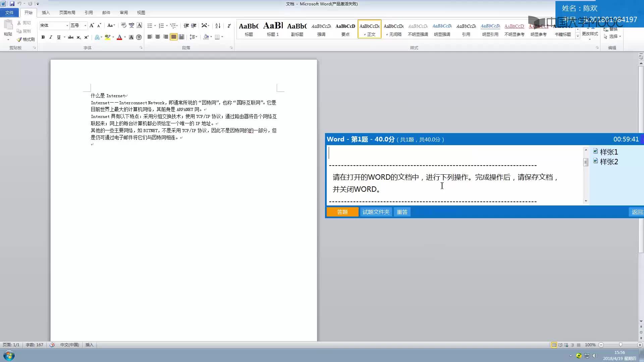644x362 pixels.
Task: Expand the font color dropdown arrow
Action: (x=125, y=37)
